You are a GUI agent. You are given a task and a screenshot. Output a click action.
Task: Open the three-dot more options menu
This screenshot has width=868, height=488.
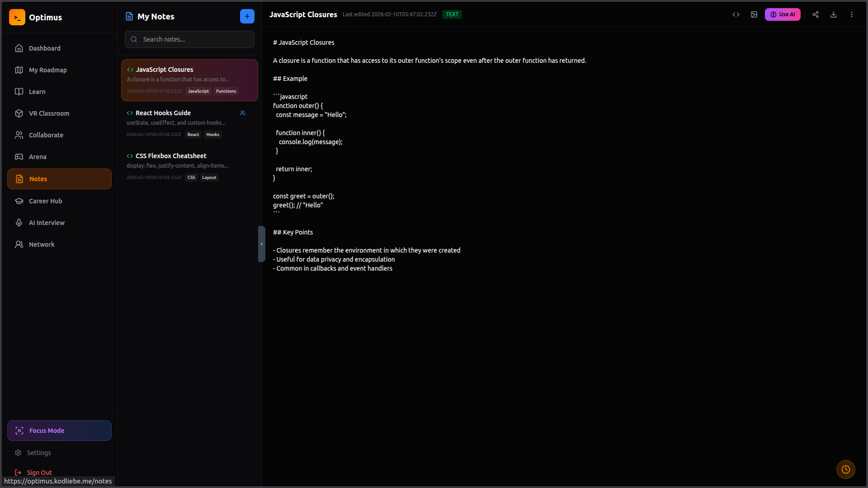(x=852, y=14)
